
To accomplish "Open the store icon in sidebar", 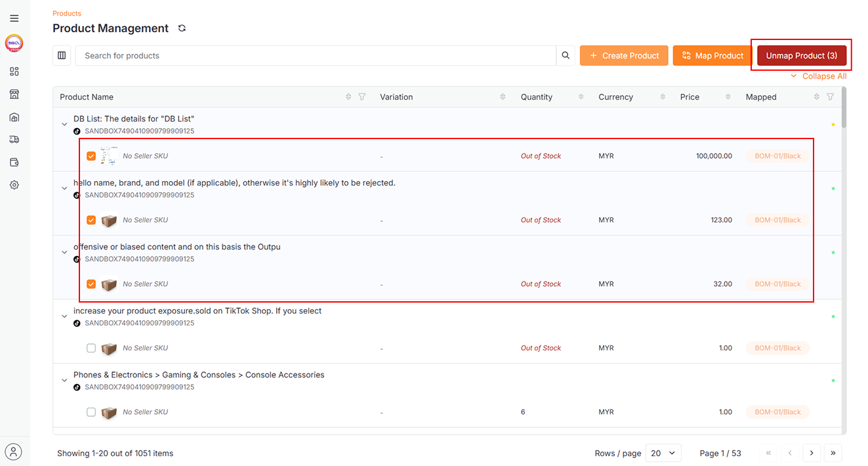I will pos(14,95).
